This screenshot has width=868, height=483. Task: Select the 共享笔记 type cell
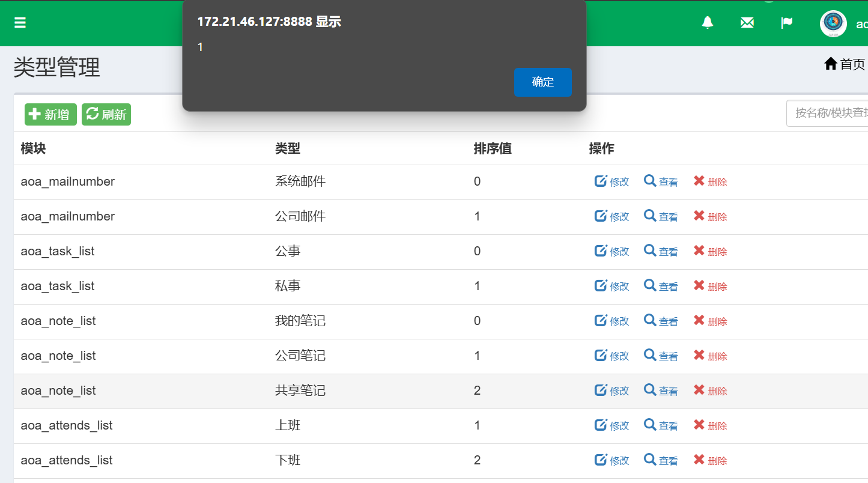pyautogui.click(x=300, y=390)
